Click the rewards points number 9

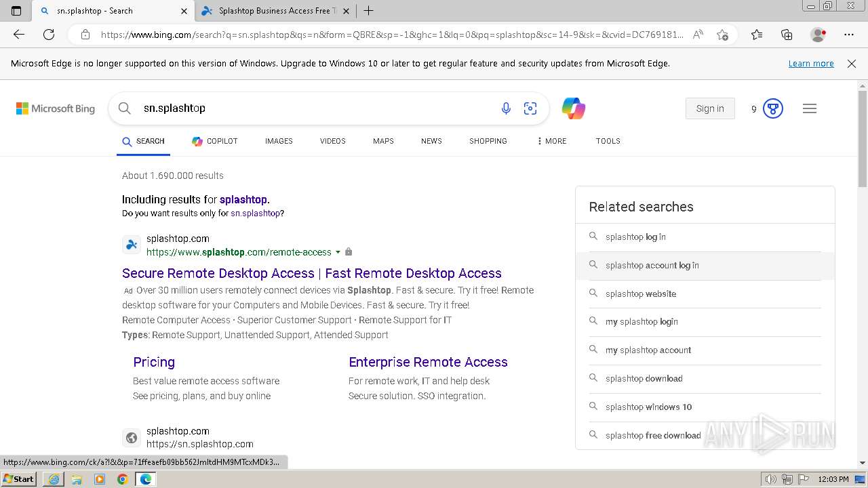point(753,109)
